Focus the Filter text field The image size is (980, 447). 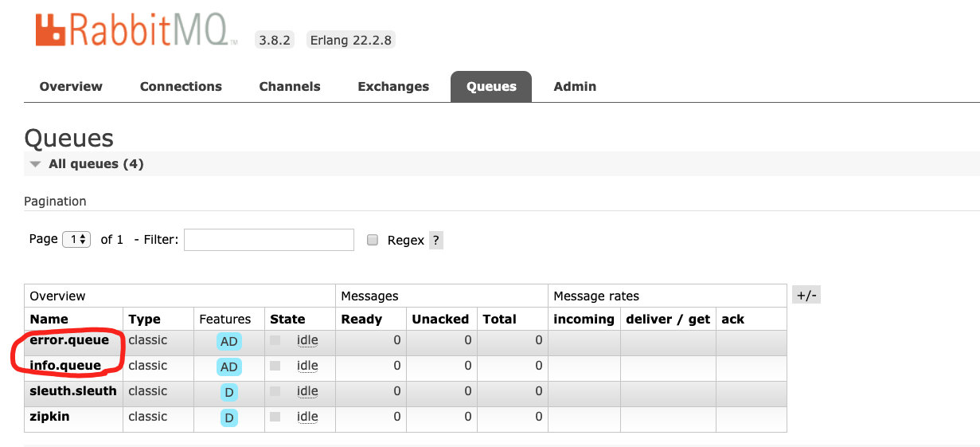(x=269, y=240)
